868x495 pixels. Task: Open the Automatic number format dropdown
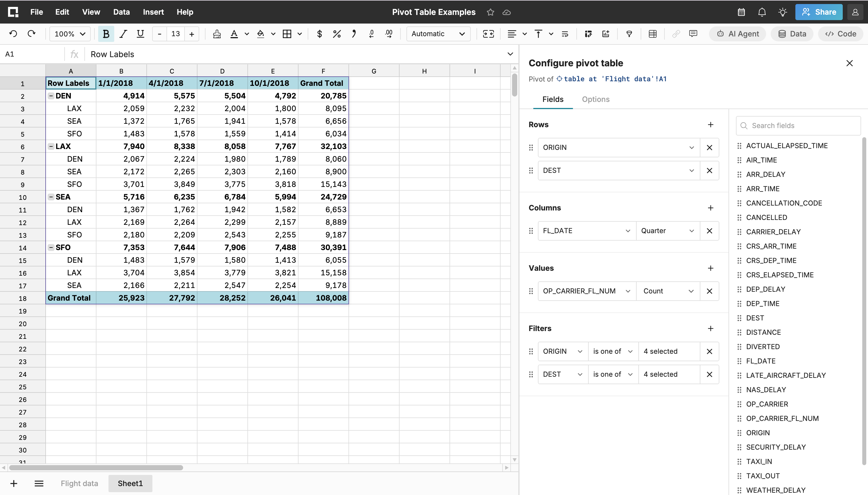(438, 34)
